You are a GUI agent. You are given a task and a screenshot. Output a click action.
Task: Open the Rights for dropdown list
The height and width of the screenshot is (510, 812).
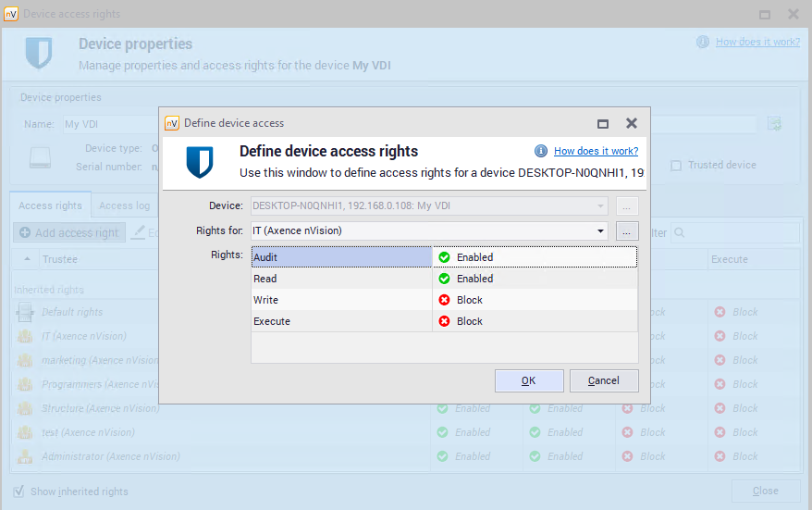(600, 230)
